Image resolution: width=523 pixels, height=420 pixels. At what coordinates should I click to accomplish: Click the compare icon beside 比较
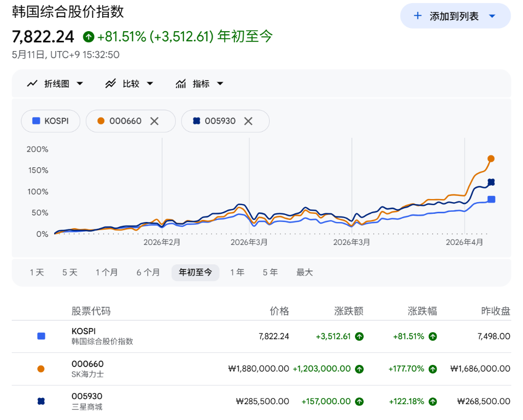tap(110, 83)
